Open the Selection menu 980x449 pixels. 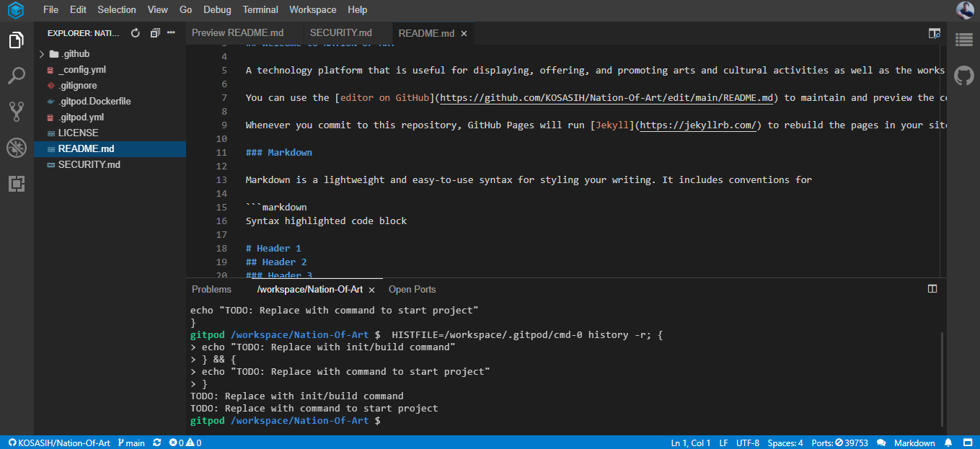pyautogui.click(x=117, y=10)
